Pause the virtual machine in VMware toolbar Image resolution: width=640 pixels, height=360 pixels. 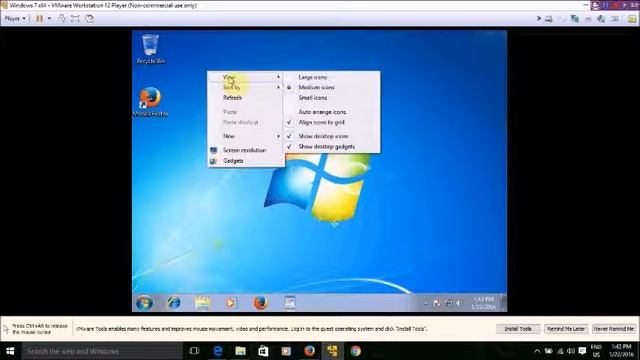coord(39,18)
